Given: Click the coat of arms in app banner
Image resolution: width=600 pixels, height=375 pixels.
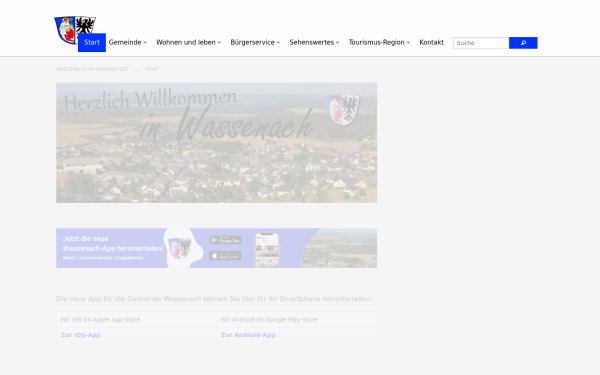Looking at the screenshot, I should click(x=180, y=248).
